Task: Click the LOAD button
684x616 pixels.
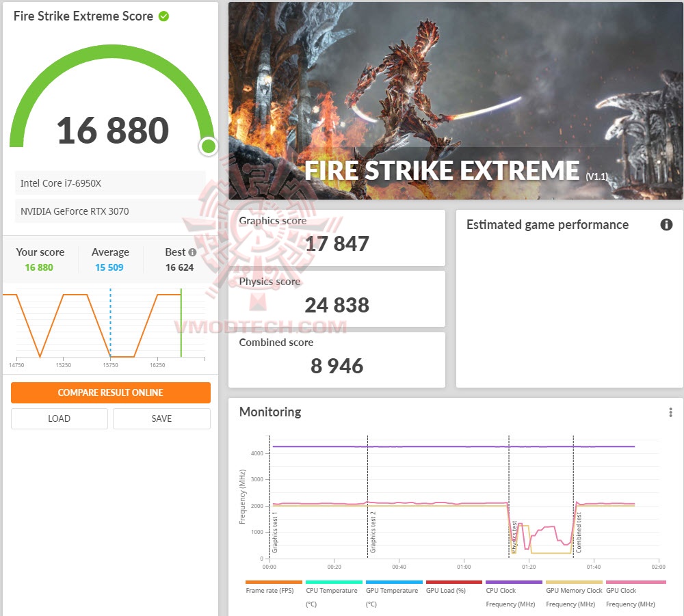Action: [x=60, y=418]
